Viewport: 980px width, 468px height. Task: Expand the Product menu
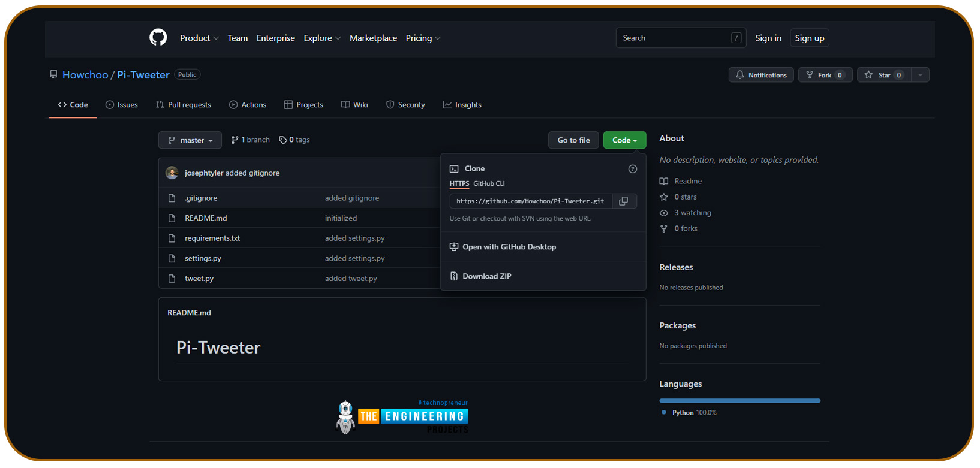(x=199, y=38)
